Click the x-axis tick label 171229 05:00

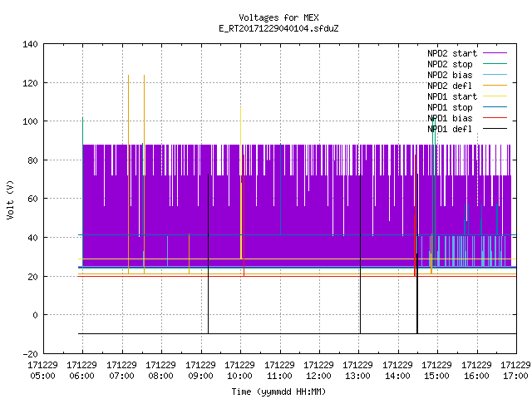[42, 371]
